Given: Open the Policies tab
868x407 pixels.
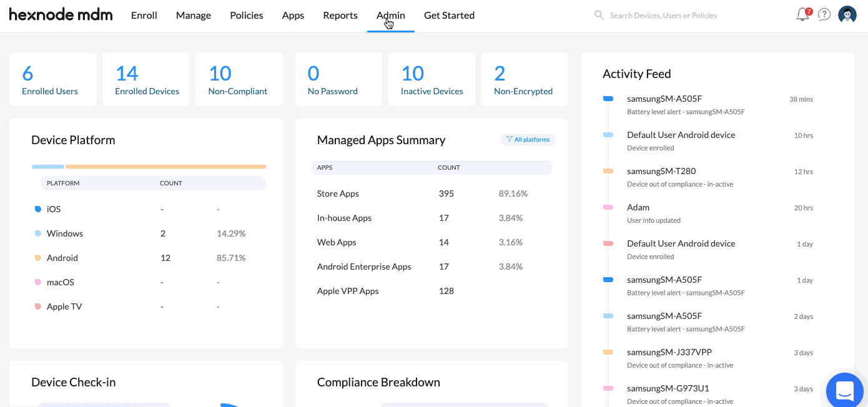Looking at the screenshot, I should click(x=247, y=16).
